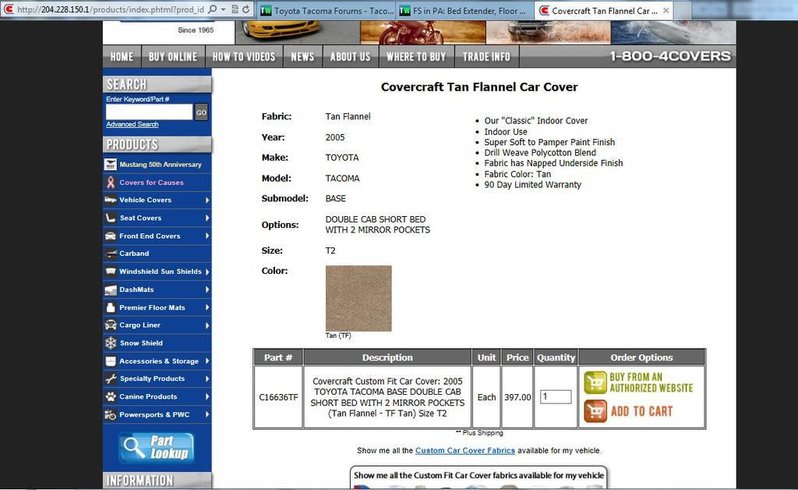Click the Cargo Liner icon
This screenshot has width=798, height=490.
110,325
